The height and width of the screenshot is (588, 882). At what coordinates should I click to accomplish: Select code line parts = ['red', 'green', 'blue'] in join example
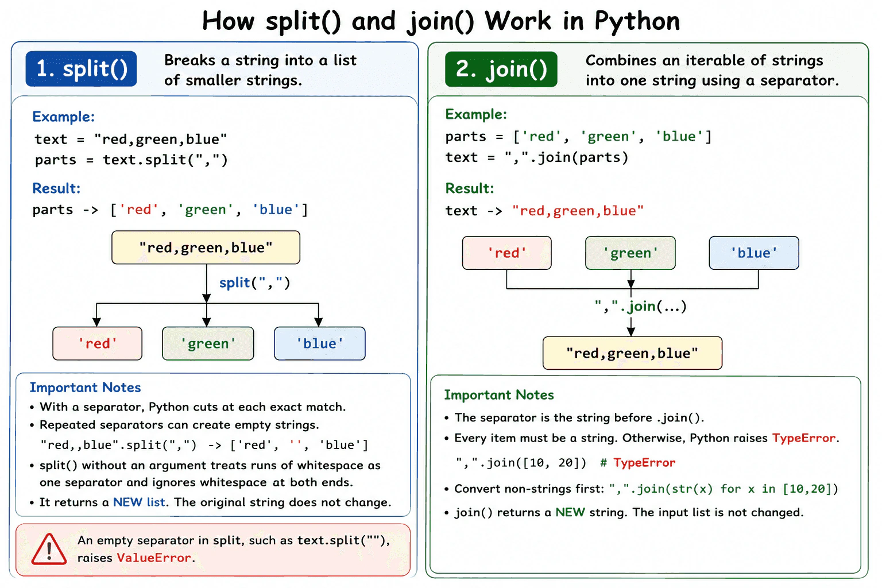pos(578,137)
